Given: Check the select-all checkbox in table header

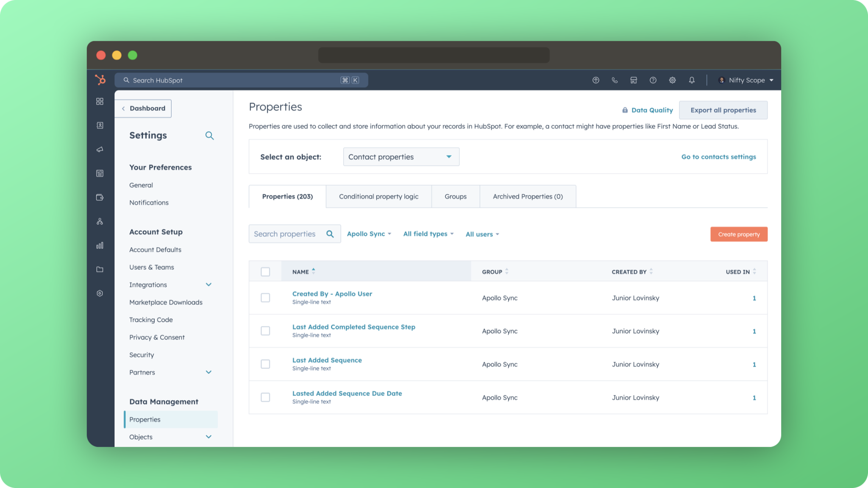Looking at the screenshot, I should [x=265, y=271].
